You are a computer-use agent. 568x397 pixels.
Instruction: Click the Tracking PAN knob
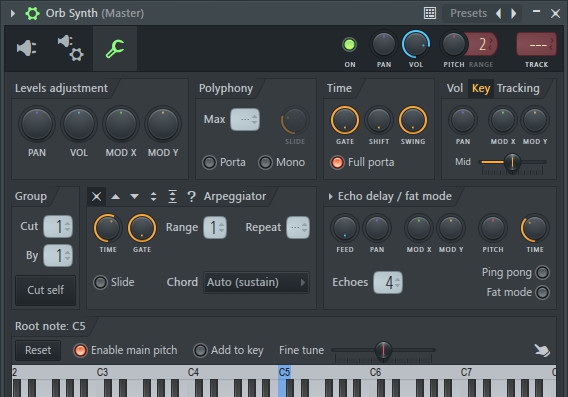[463, 120]
